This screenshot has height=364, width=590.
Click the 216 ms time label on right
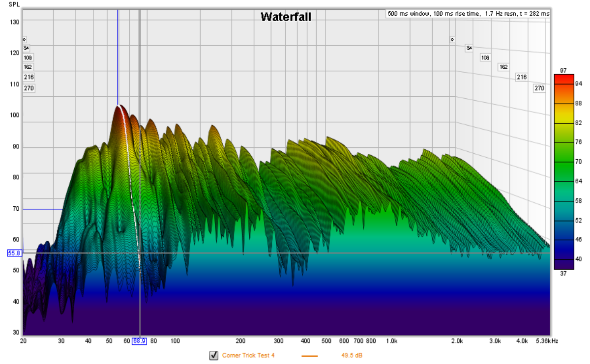(x=521, y=77)
